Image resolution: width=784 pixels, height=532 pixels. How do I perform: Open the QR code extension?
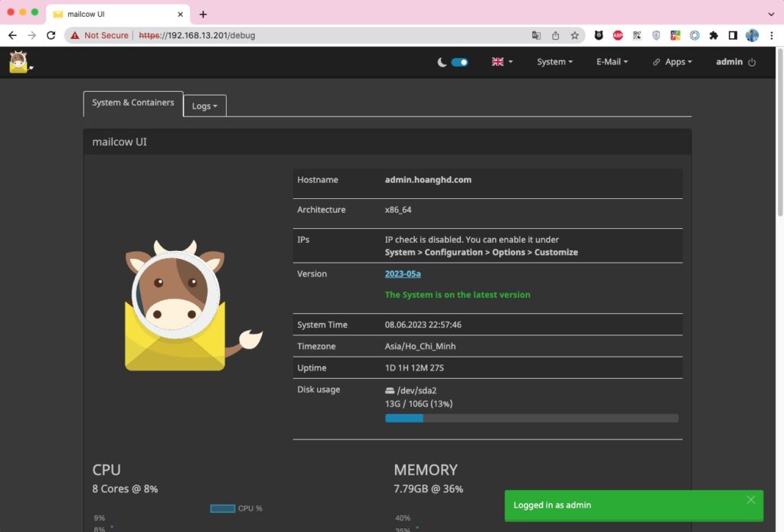coord(637,35)
